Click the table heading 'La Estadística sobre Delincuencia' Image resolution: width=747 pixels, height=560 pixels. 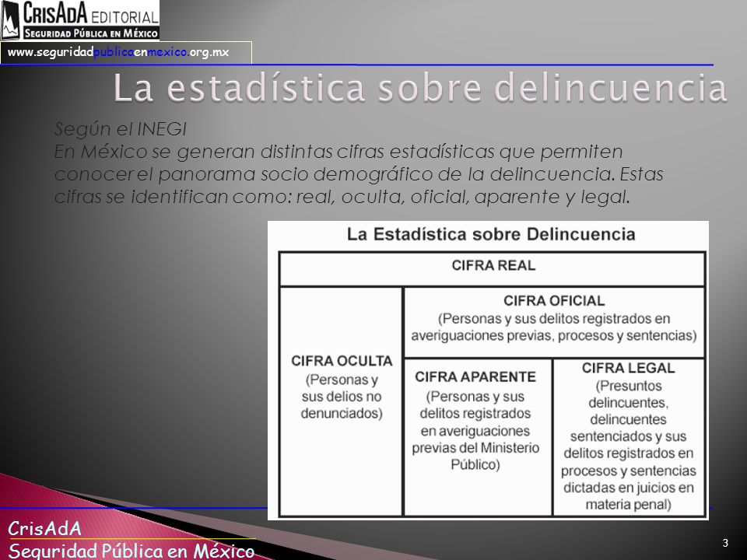click(x=491, y=234)
